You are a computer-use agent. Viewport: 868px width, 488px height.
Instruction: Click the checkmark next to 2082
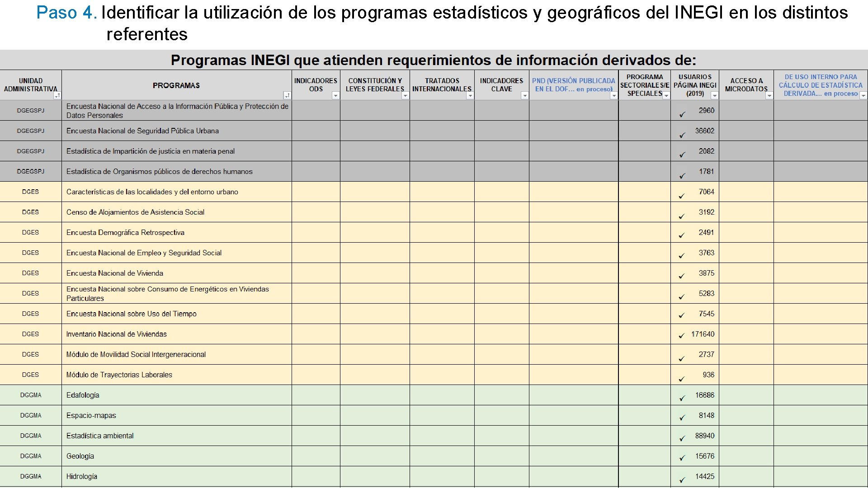point(682,155)
